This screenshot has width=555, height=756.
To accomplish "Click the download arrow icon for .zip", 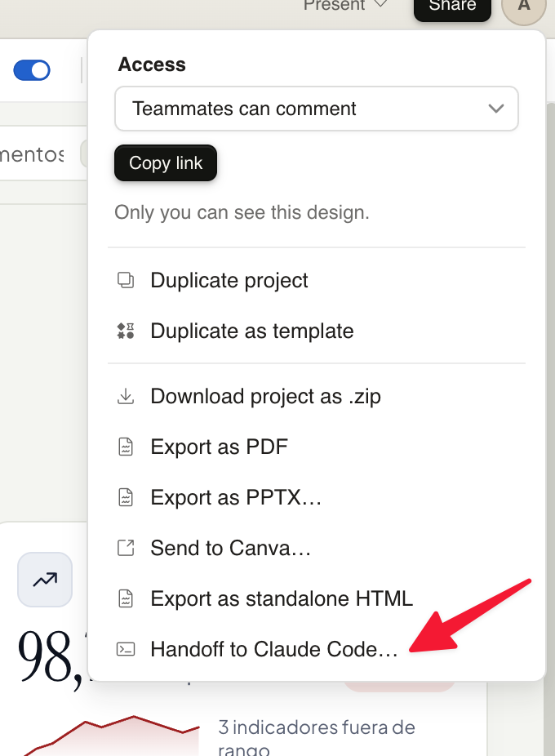I will pyautogui.click(x=126, y=397).
